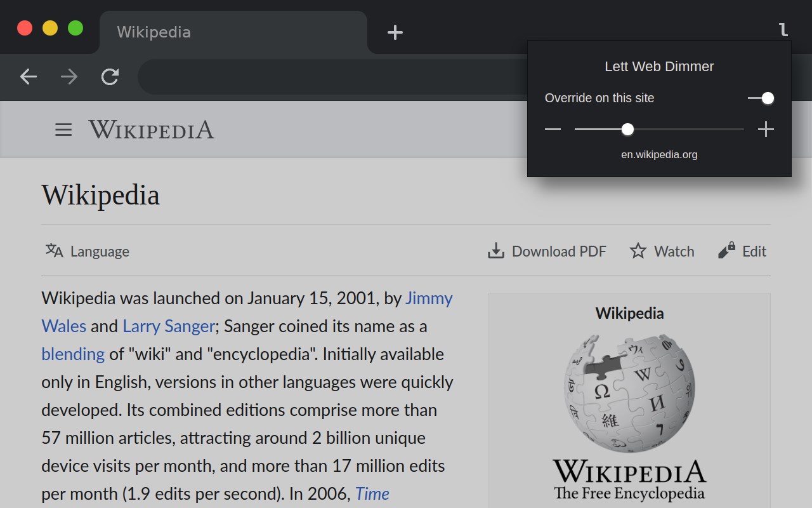Toggle Override on this site switch
The height and width of the screenshot is (508, 812).
pyautogui.click(x=761, y=98)
